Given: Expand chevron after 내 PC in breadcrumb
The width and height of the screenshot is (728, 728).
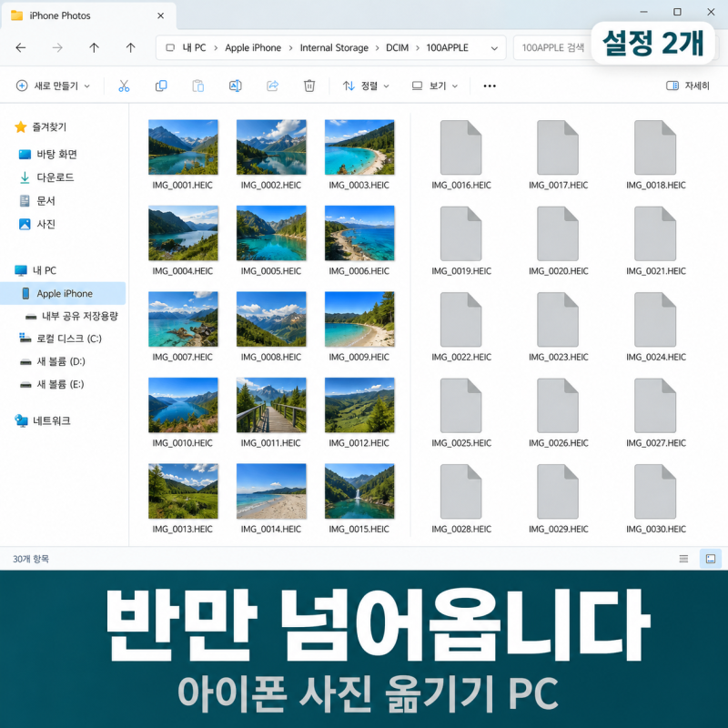Looking at the screenshot, I should coord(216,48).
